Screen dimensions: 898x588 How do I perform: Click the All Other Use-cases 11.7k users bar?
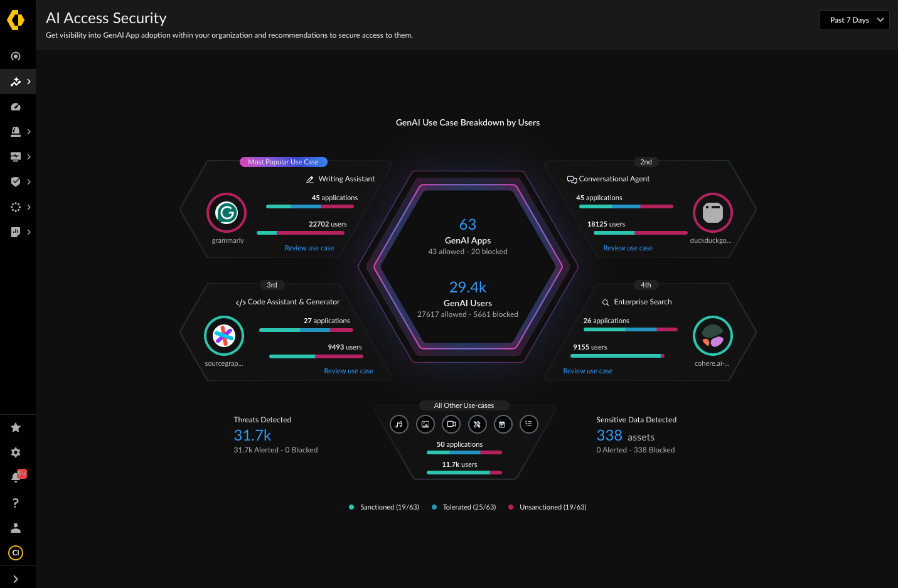[x=464, y=473]
